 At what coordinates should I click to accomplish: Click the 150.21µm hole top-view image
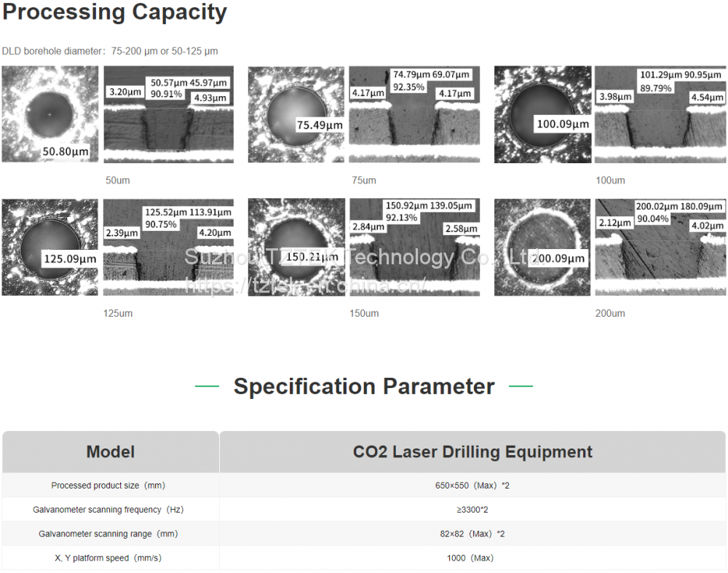click(x=296, y=247)
